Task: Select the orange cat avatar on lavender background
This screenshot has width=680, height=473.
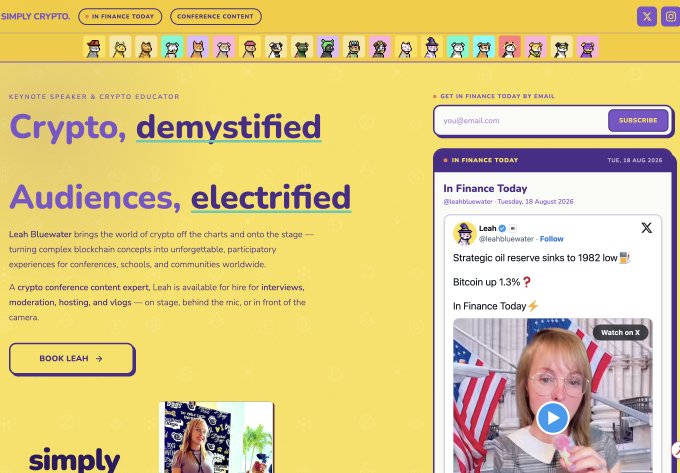Action: [198, 47]
